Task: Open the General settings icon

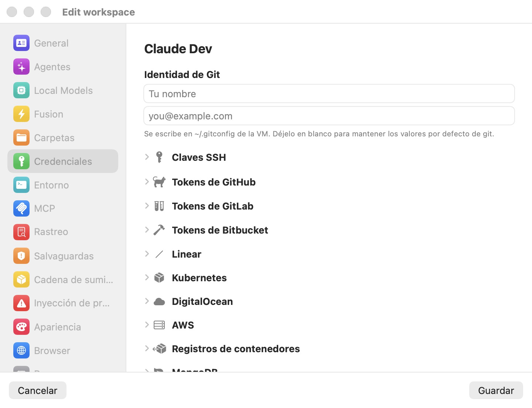Action: tap(21, 43)
